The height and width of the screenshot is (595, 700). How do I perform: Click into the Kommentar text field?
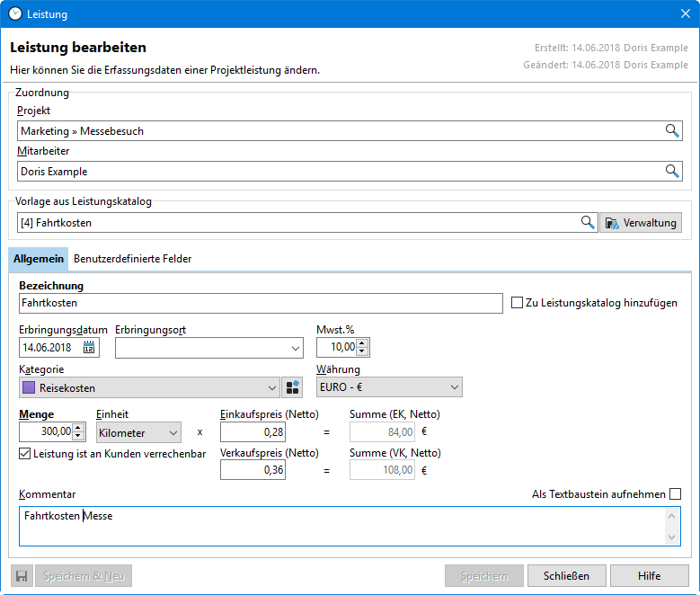pyautogui.click(x=341, y=526)
